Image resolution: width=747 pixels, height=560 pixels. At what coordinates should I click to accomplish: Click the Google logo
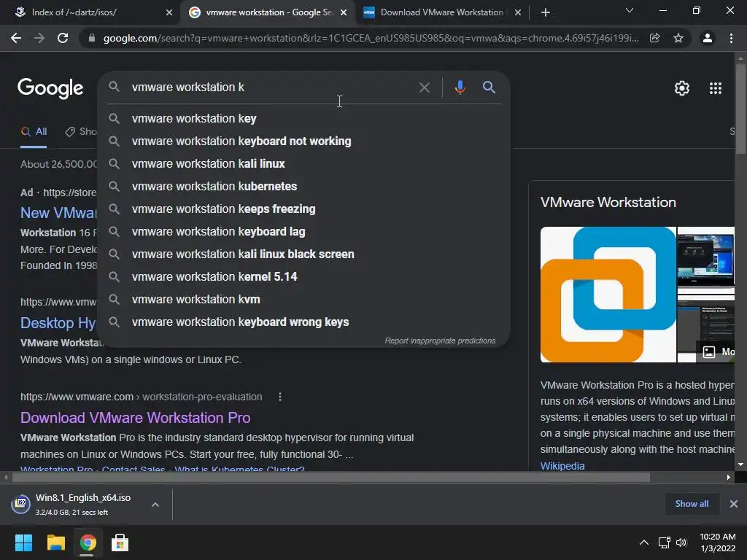(50, 88)
